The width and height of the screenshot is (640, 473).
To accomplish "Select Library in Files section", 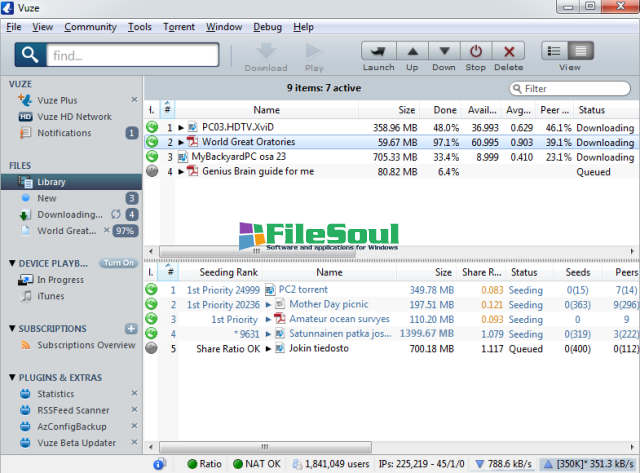I will tap(71, 182).
